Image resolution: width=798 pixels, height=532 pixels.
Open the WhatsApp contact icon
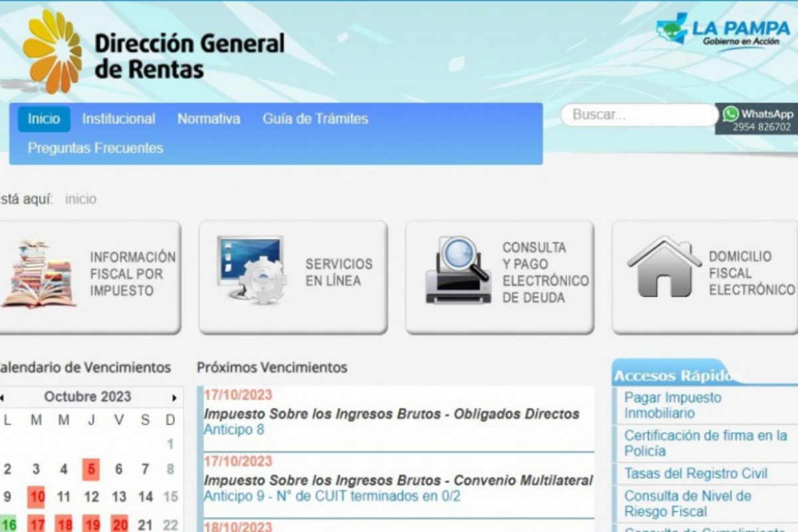[x=731, y=114]
